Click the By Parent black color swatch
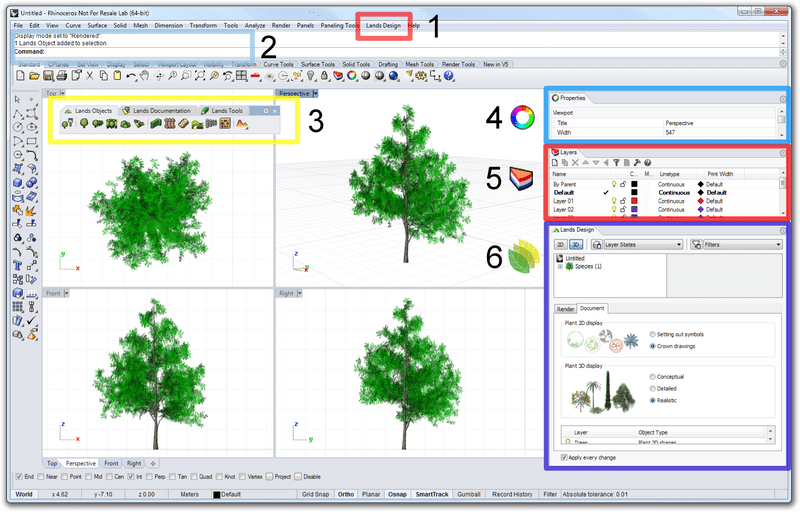Image resolution: width=800 pixels, height=512 pixels. pos(634,184)
